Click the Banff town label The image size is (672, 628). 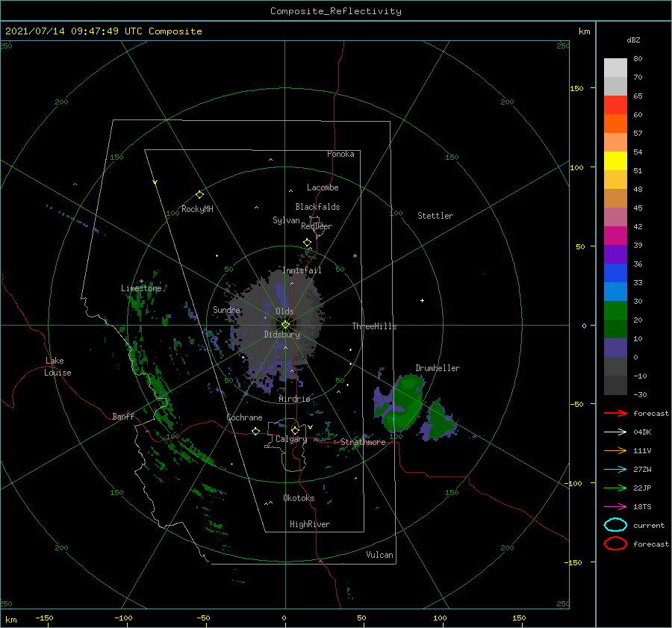tap(123, 416)
